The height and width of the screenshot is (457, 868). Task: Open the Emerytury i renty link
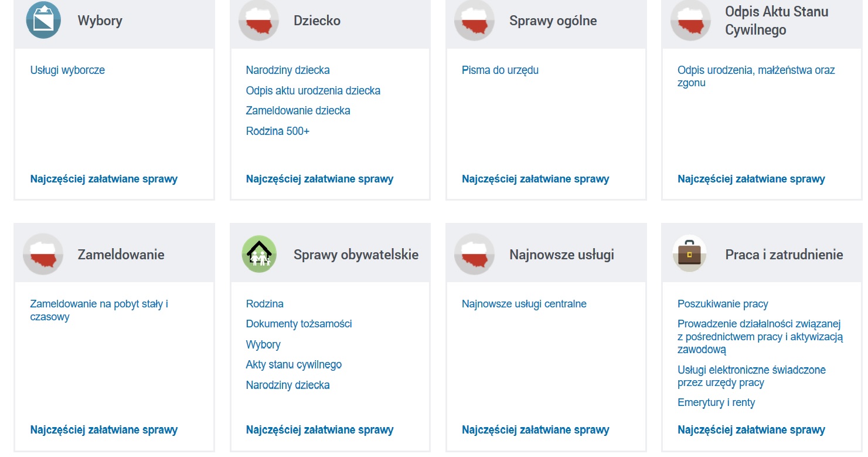(716, 402)
